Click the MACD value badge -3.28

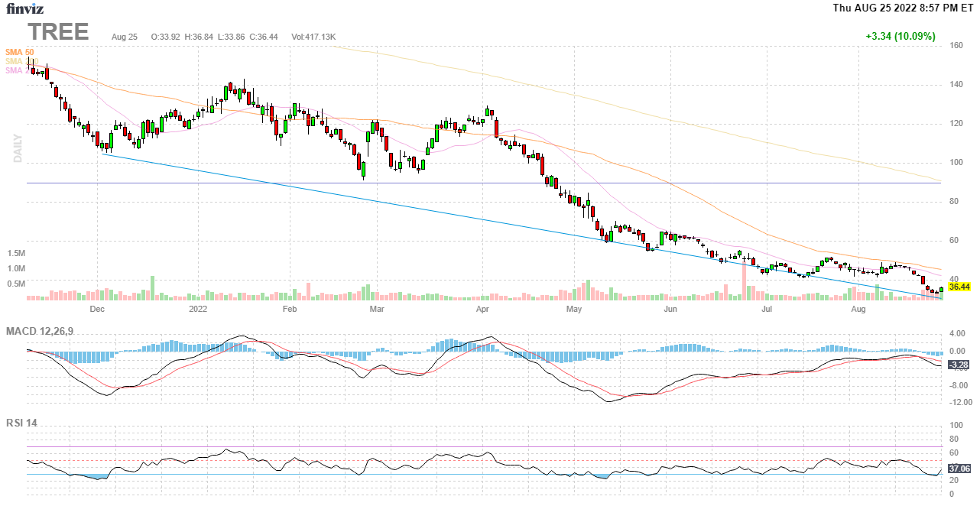click(x=959, y=365)
